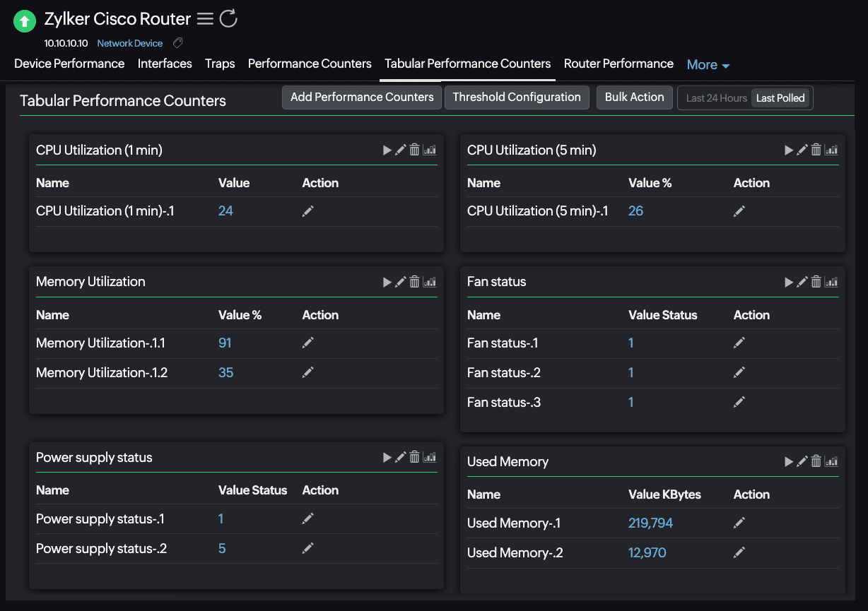
Task: Click the 219,794 Used Memory value link
Action: tap(650, 523)
